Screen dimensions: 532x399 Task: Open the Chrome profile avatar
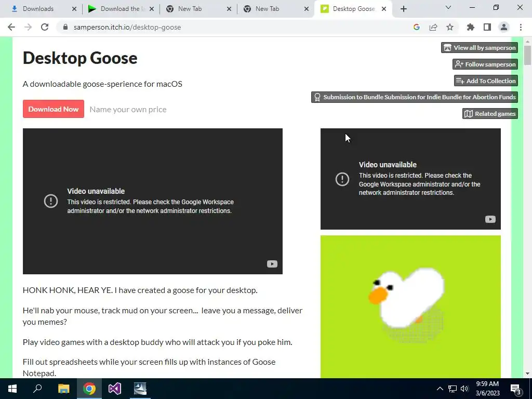click(504, 27)
